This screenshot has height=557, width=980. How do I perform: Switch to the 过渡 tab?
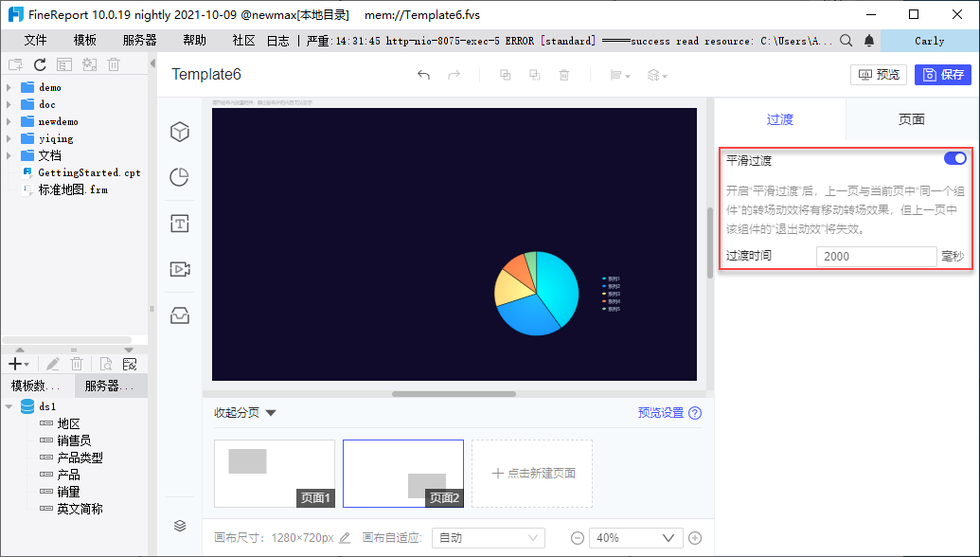click(x=780, y=119)
